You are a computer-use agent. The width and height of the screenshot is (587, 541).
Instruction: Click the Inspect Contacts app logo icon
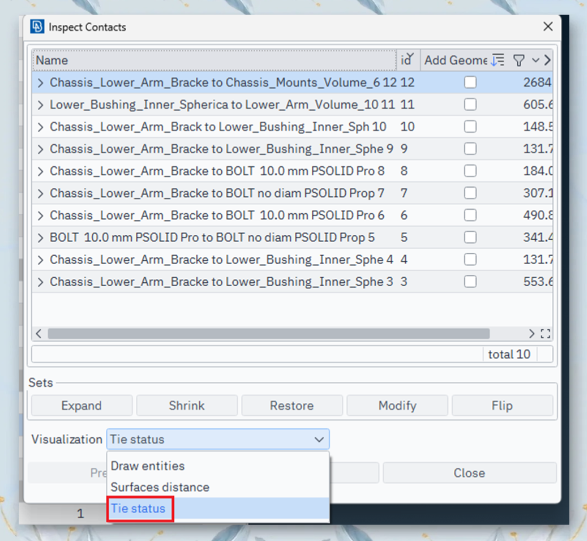coord(37,27)
